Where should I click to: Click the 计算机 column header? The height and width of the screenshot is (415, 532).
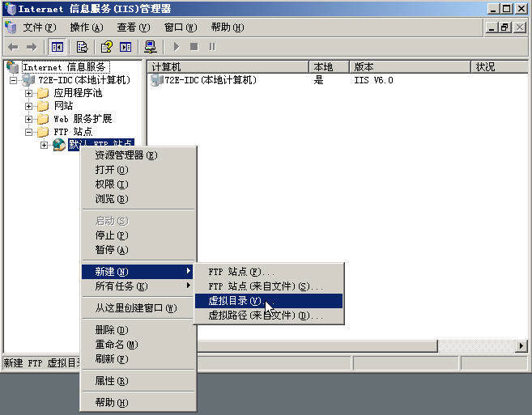click(x=227, y=67)
